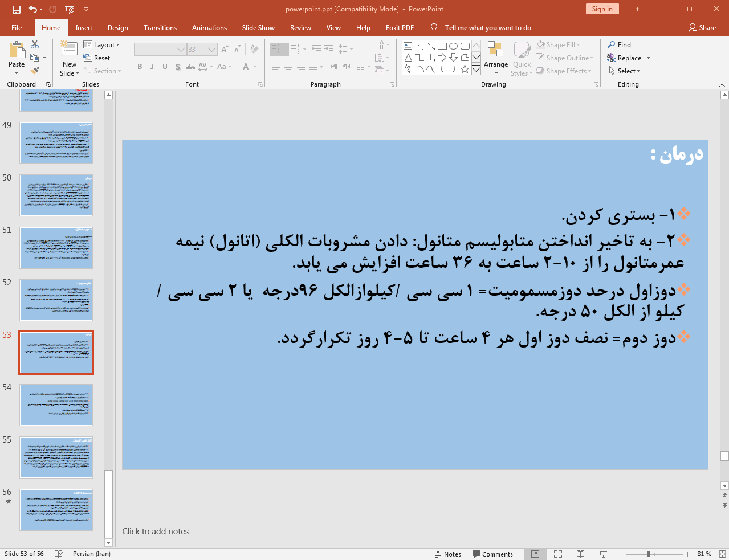Toggle Italic formatting
The image size is (729, 560).
152,67
